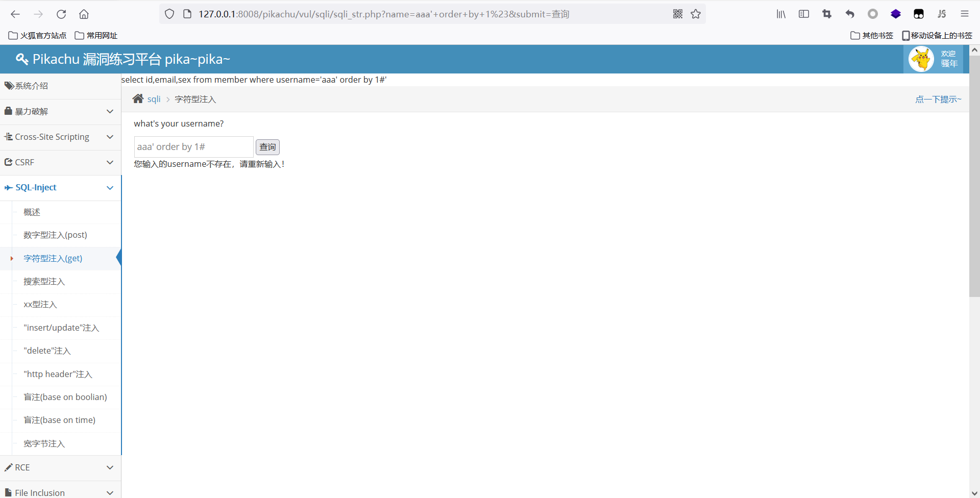The width and height of the screenshot is (980, 498).
Task: Open "insert/update"注入 page
Action: 61,328
